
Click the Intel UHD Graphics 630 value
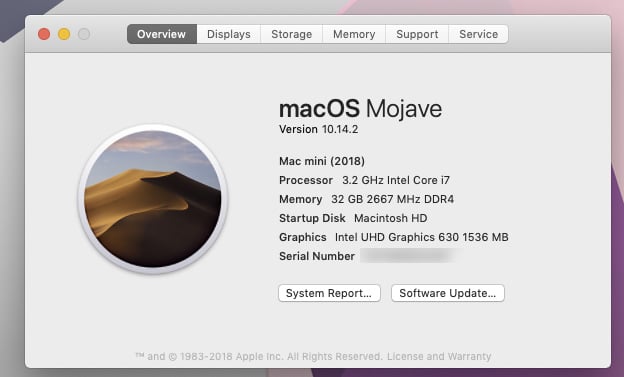click(421, 237)
